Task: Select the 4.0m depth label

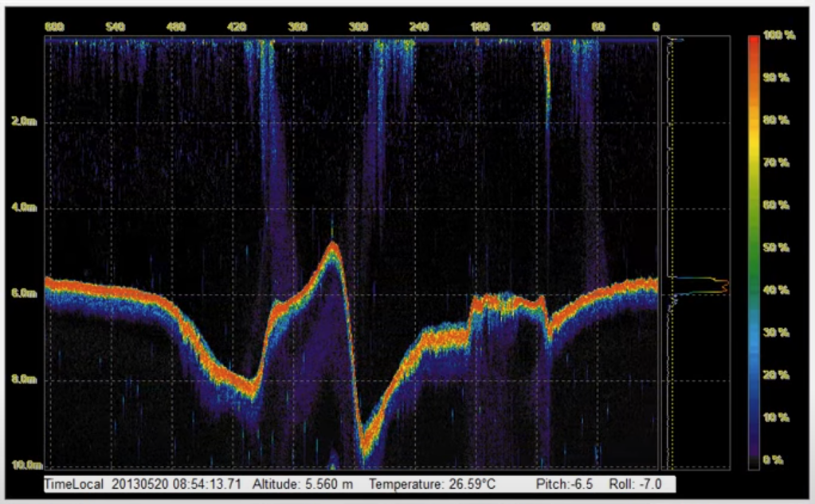Action: tap(24, 208)
